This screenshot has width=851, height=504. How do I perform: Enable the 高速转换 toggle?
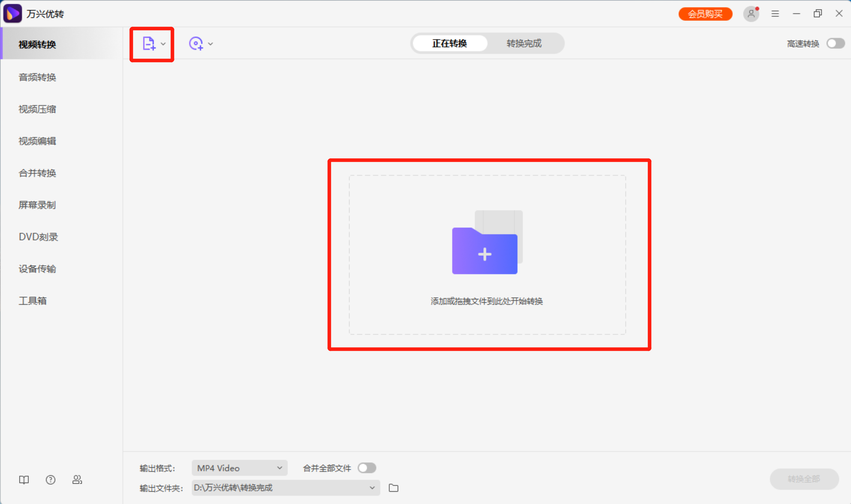(x=835, y=43)
